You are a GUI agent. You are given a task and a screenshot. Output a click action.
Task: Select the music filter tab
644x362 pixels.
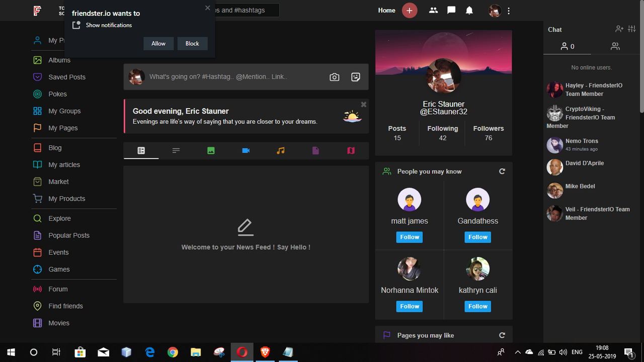pos(281,150)
